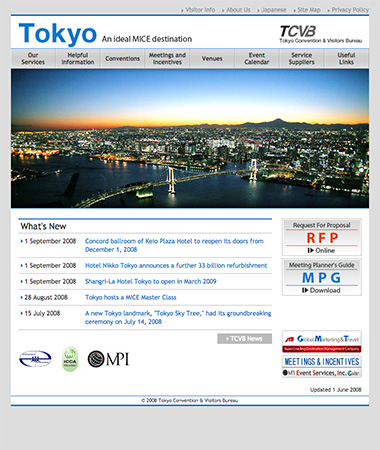Open the Site Map link
The image size is (380, 450).
click(x=307, y=10)
